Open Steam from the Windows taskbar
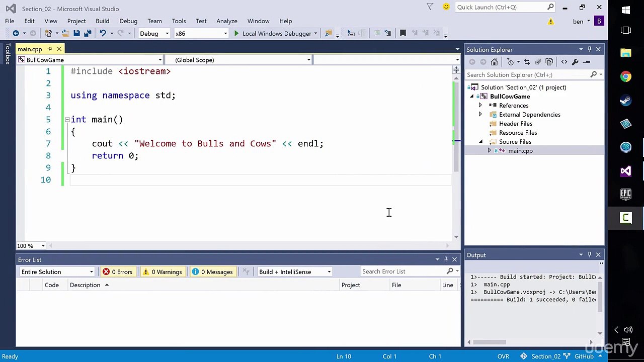 coord(626,100)
